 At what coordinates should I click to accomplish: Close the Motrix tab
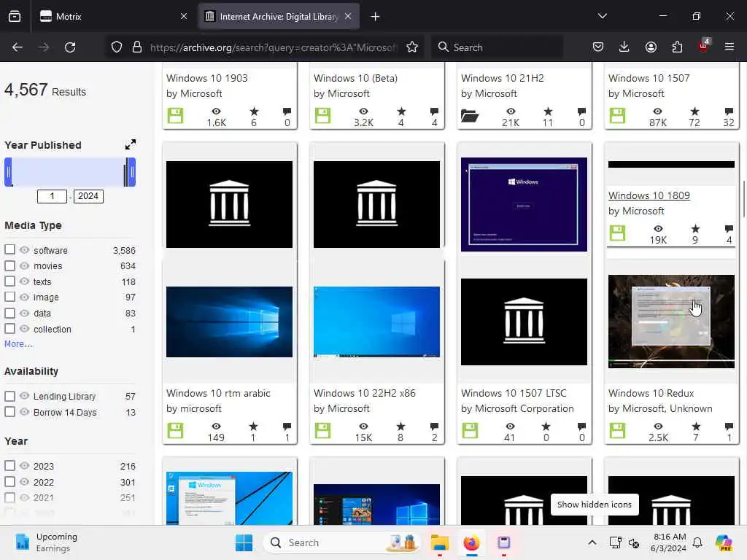[x=184, y=17]
